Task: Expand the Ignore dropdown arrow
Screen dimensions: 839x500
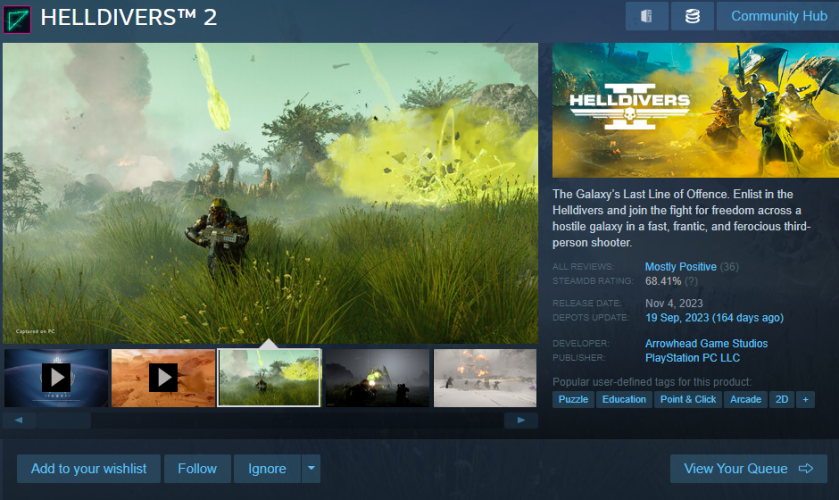Action: click(310, 468)
